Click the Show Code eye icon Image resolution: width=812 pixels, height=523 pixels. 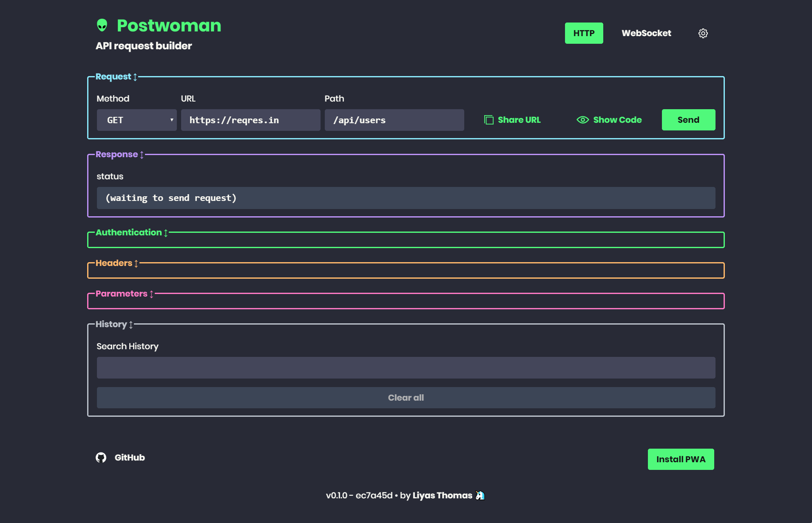click(x=582, y=120)
